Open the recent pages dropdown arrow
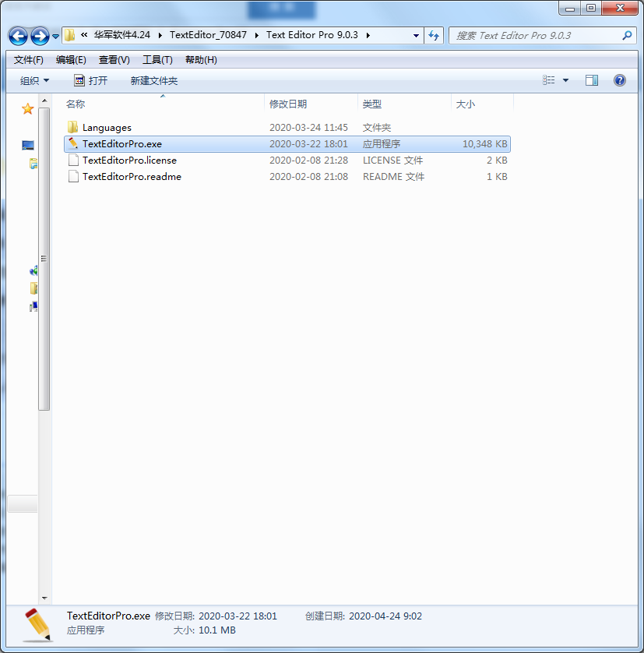 point(56,37)
